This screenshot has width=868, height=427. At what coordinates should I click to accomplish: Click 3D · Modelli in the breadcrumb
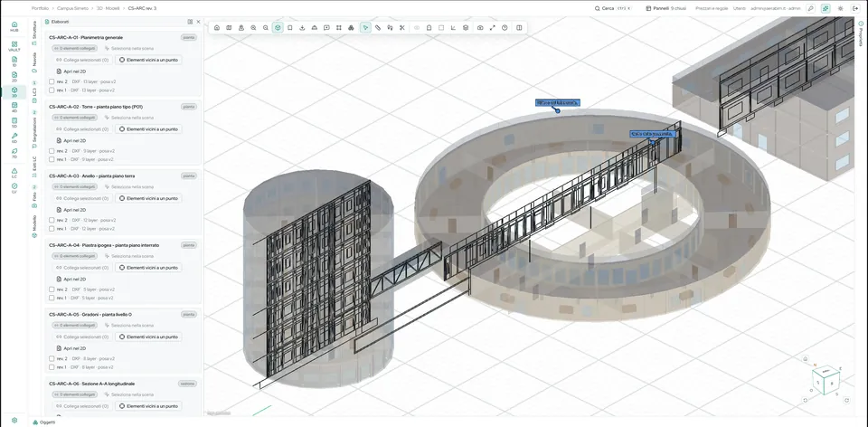tap(106, 8)
